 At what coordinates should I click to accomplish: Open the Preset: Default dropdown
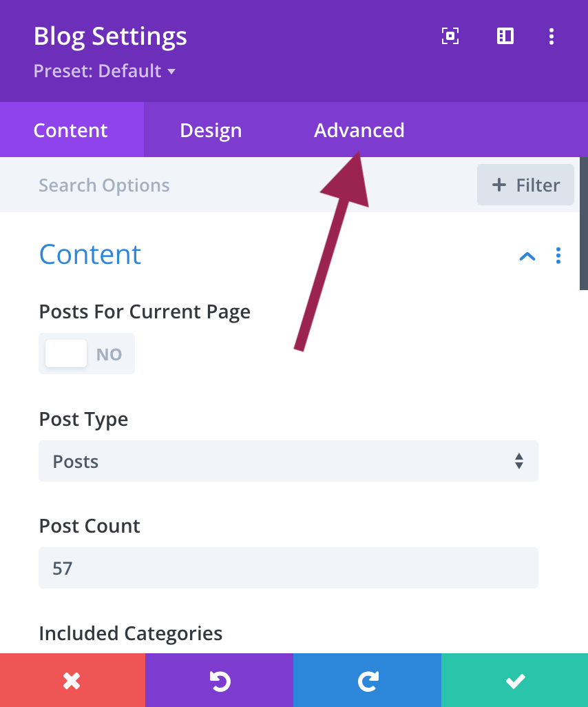(105, 71)
